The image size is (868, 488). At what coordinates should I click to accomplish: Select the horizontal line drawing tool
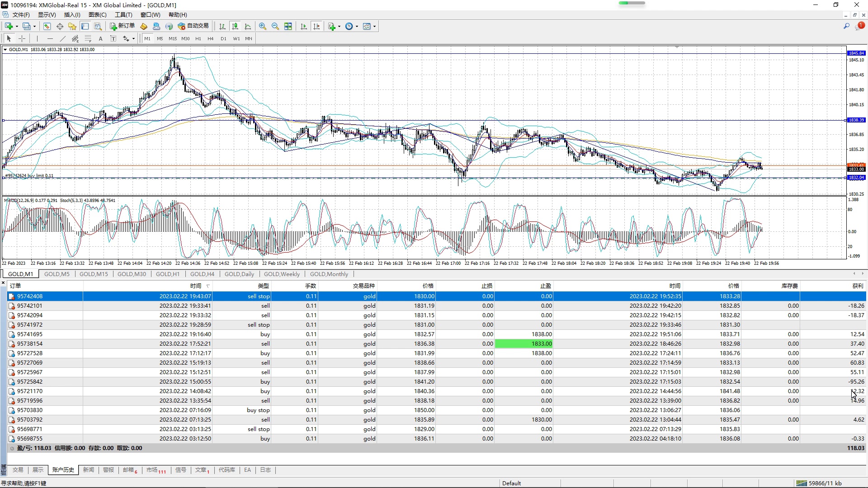pos(50,39)
